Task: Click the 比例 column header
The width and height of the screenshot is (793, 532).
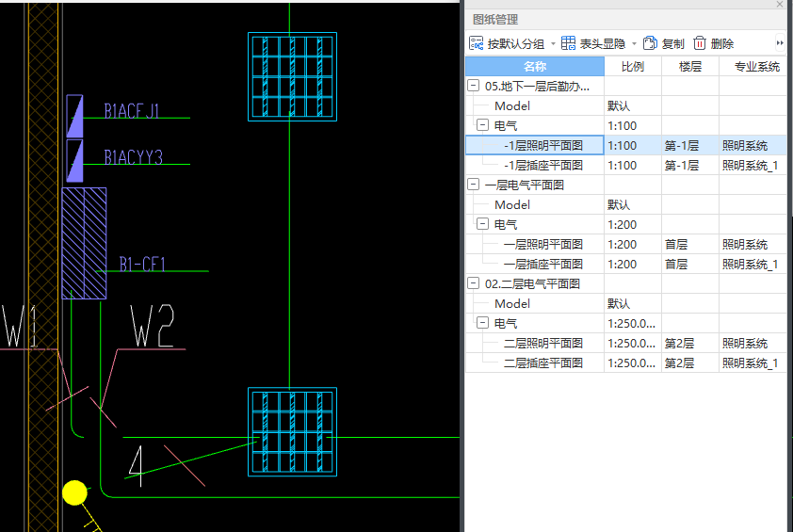Action: (x=633, y=66)
